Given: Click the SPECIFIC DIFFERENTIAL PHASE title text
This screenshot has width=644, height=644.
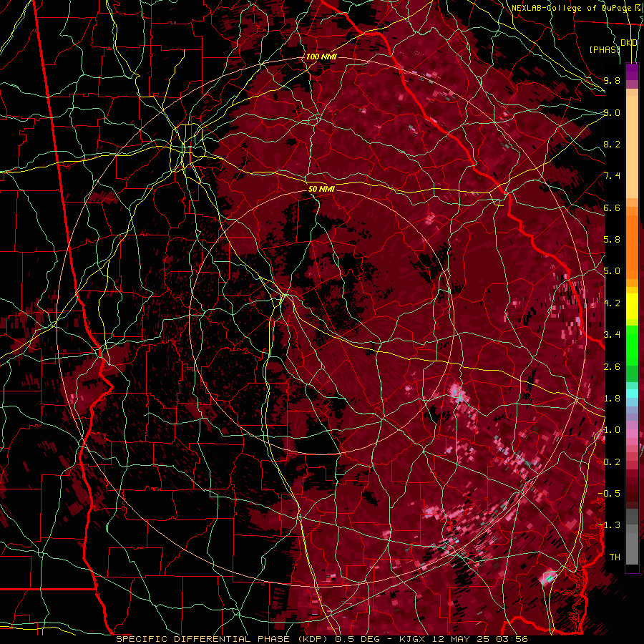Looking at the screenshot, I should pos(203,639).
